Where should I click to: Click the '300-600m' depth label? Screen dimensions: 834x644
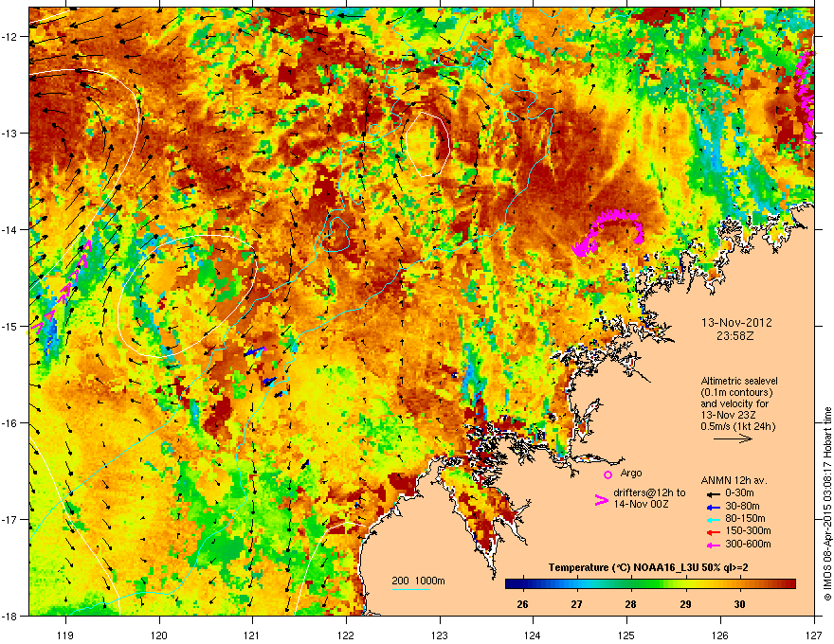coord(748,544)
